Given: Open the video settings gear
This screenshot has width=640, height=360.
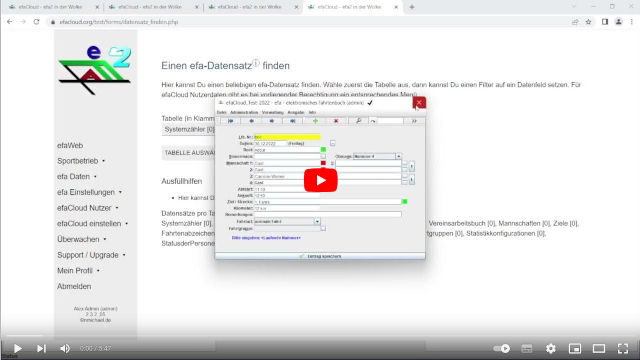Looking at the screenshot, I should (551, 348).
